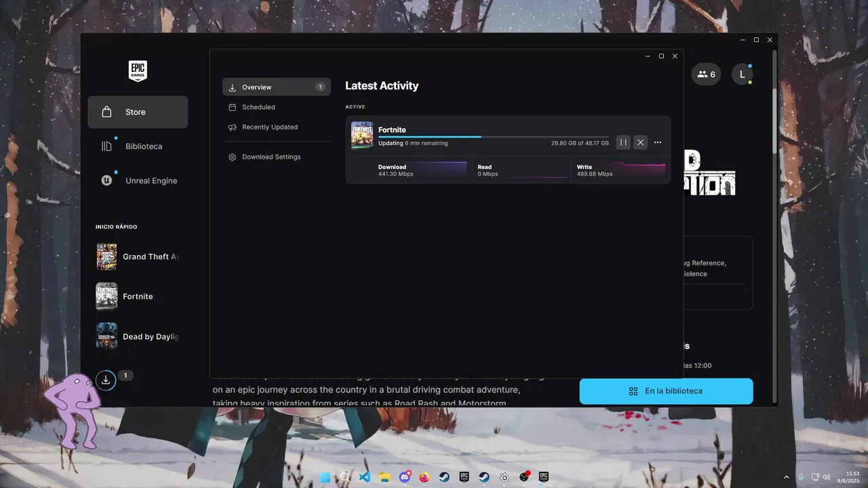The height and width of the screenshot is (488, 868).
Task: Open Biblioteca in the sidebar
Action: pos(138,146)
